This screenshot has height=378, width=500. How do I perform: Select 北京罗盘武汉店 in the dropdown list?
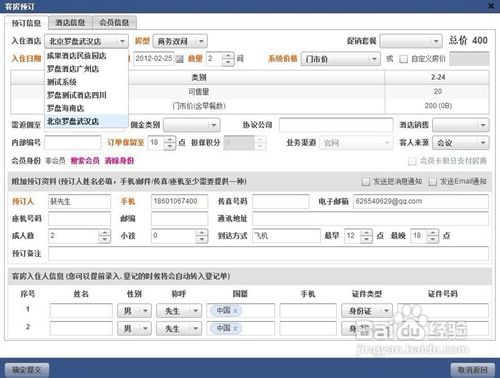point(86,121)
